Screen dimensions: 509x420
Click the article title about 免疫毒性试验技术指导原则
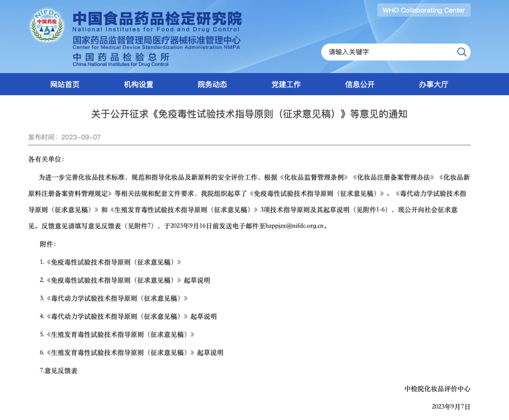tap(249, 114)
